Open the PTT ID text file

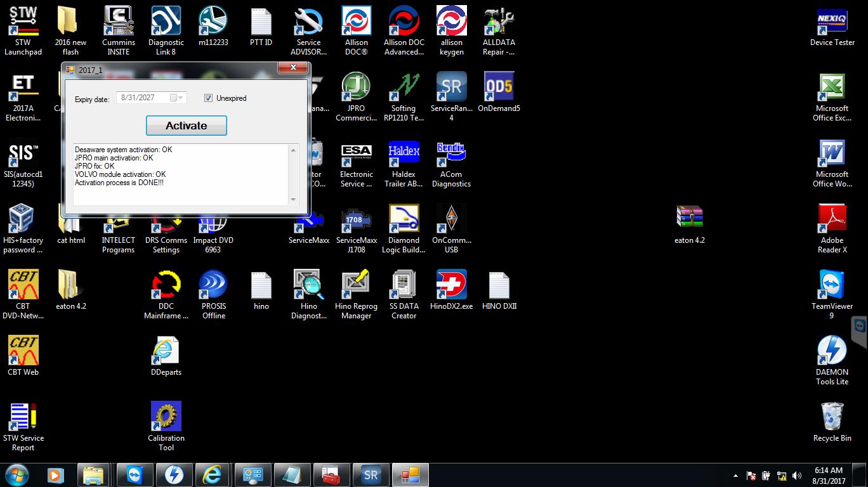261,27
